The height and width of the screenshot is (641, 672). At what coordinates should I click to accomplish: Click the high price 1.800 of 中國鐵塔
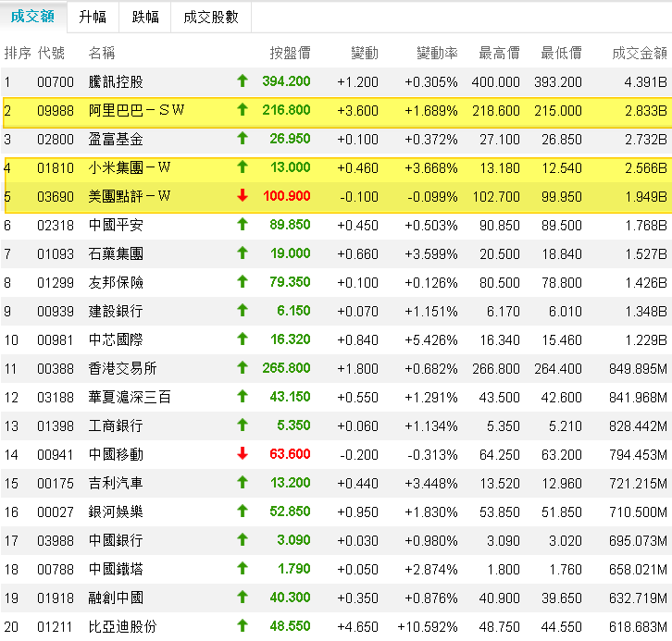[504, 570]
